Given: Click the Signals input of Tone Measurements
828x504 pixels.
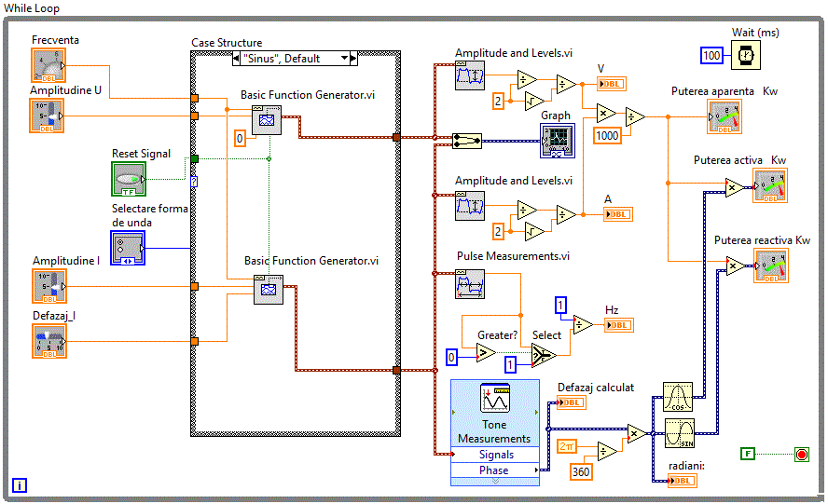Looking at the screenshot, I should (x=495, y=455).
